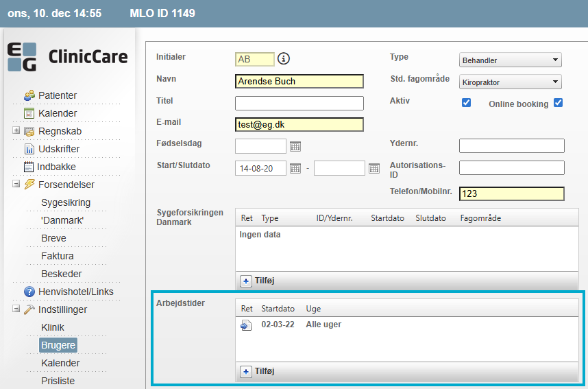Click the info icon beside Initialer
The image size is (588, 389).
pyautogui.click(x=284, y=59)
